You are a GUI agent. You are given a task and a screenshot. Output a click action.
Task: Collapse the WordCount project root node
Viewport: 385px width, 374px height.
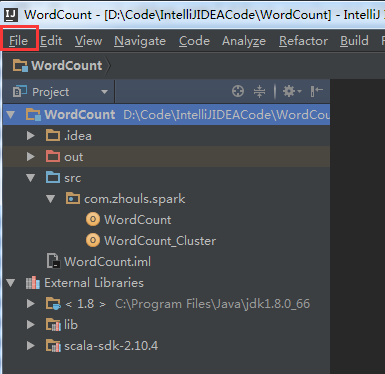point(11,115)
